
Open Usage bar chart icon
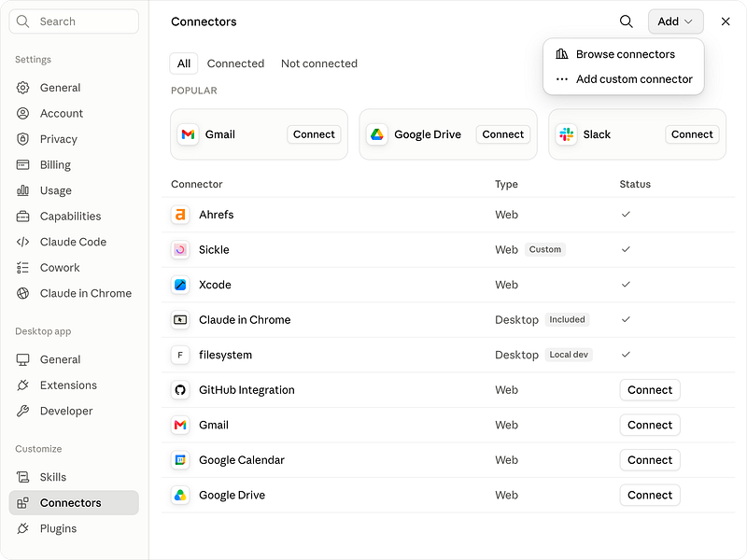pos(22,190)
